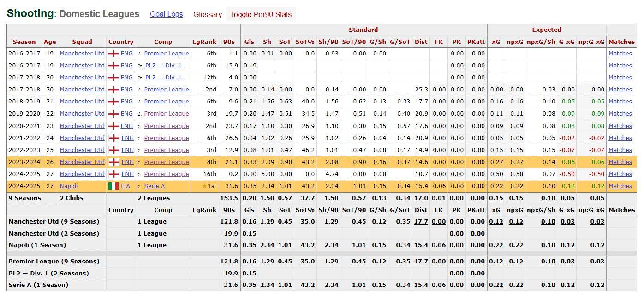
Task: Select the England flag in the 2022-2023 row
Action: click(113, 150)
